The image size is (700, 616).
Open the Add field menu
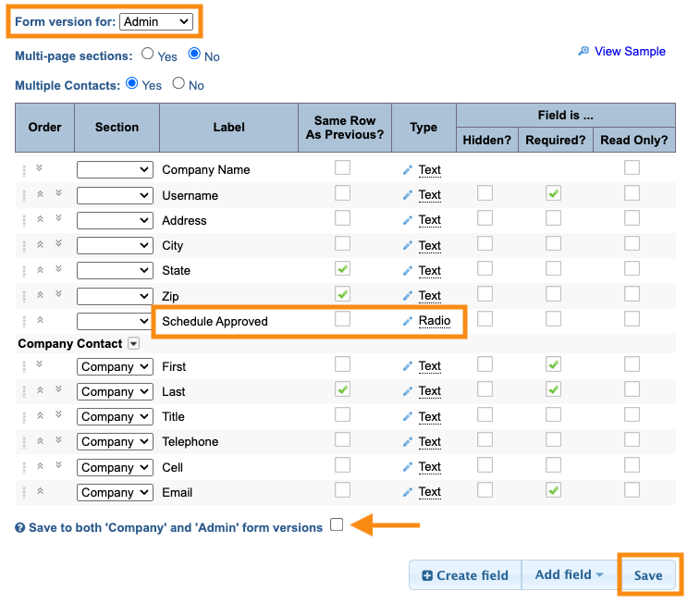[569, 574]
